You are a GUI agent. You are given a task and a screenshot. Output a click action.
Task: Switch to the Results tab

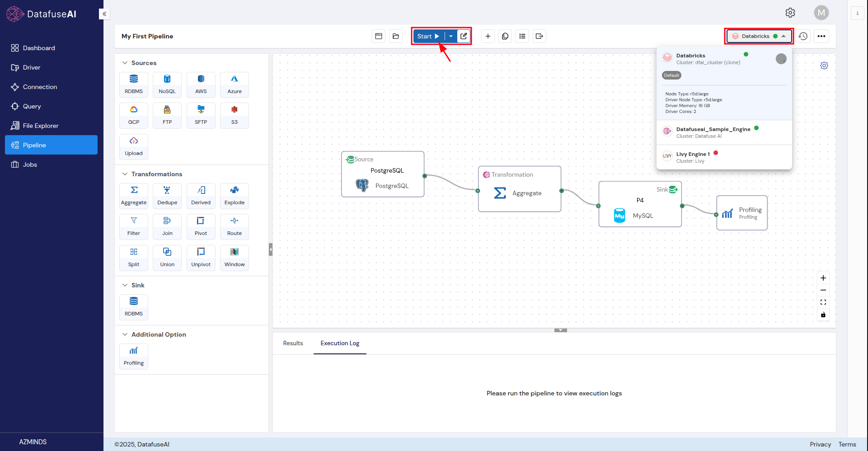[x=293, y=343]
